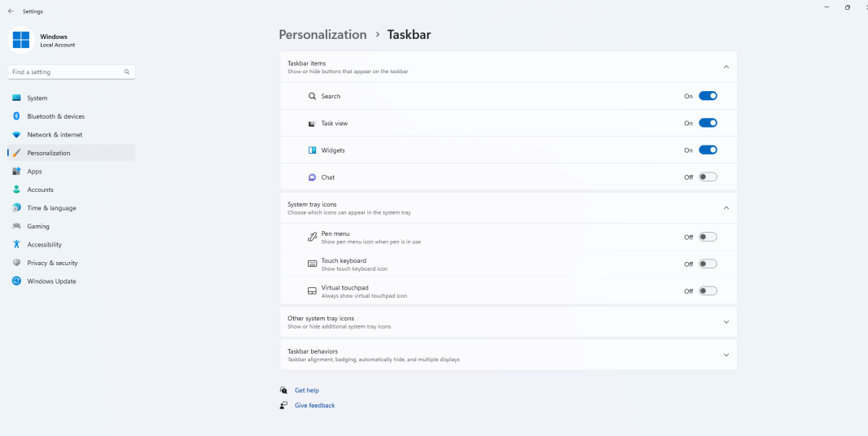The width and height of the screenshot is (868, 436).
Task: Open the System settings category
Action: (37, 98)
